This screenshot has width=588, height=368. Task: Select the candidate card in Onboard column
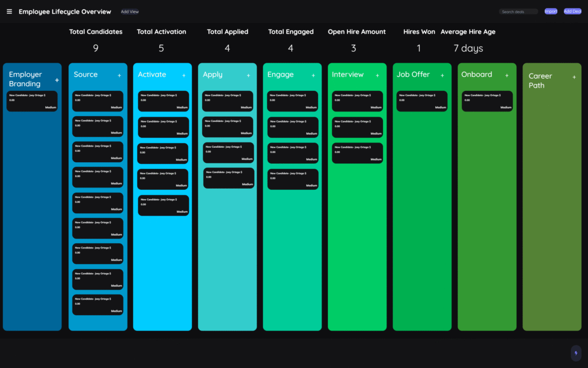[487, 101]
